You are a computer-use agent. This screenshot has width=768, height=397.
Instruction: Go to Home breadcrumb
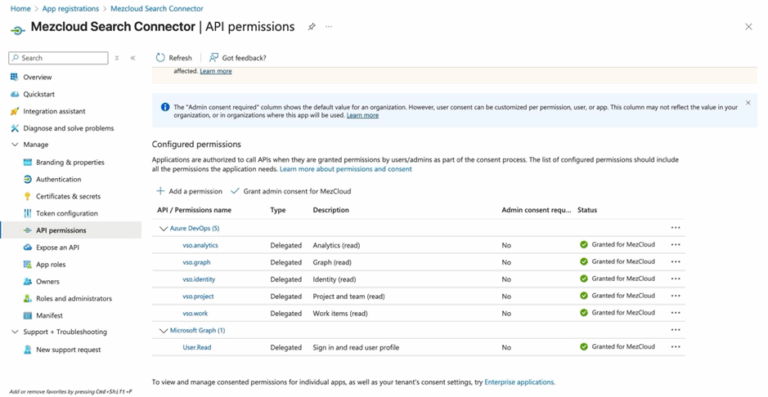(x=21, y=9)
